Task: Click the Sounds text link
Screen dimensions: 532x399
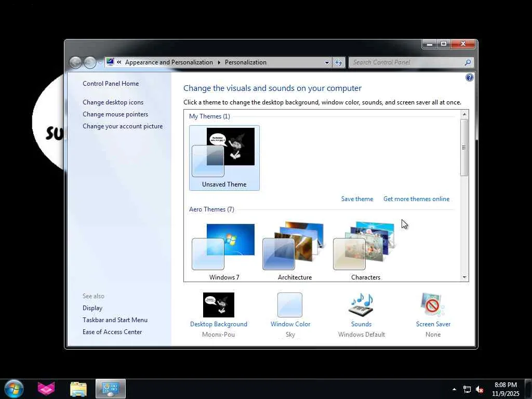Action: click(x=362, y=324)
